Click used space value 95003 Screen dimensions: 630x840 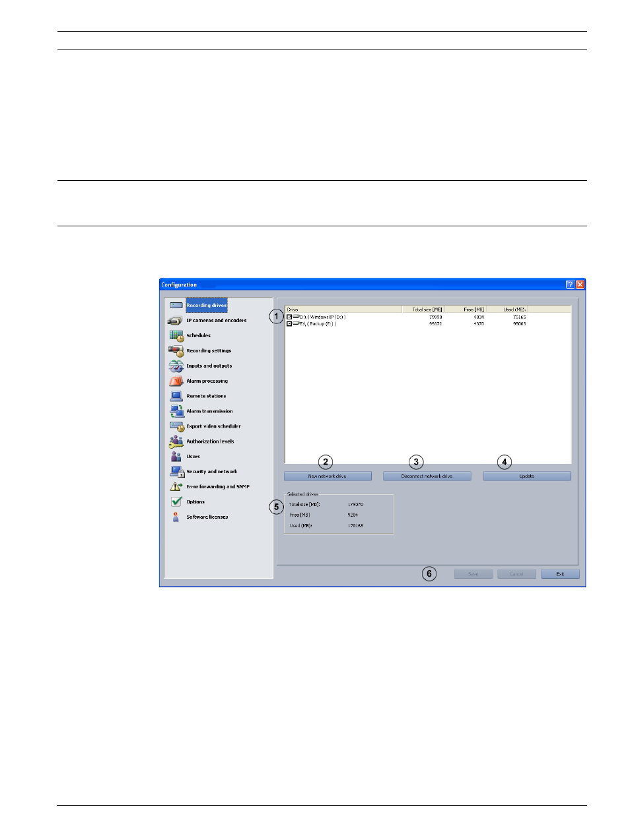tap(520, 324)
